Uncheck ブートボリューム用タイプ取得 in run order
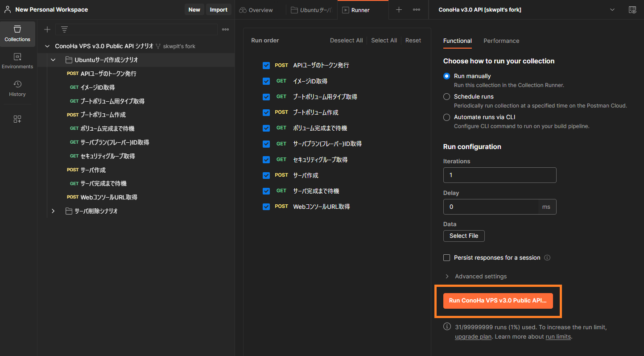 (266, 97)
